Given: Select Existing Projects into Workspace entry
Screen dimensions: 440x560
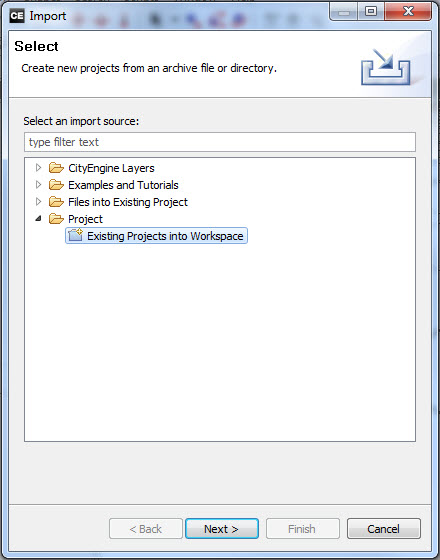Looking at the screenshot, I should coord(156,236).
